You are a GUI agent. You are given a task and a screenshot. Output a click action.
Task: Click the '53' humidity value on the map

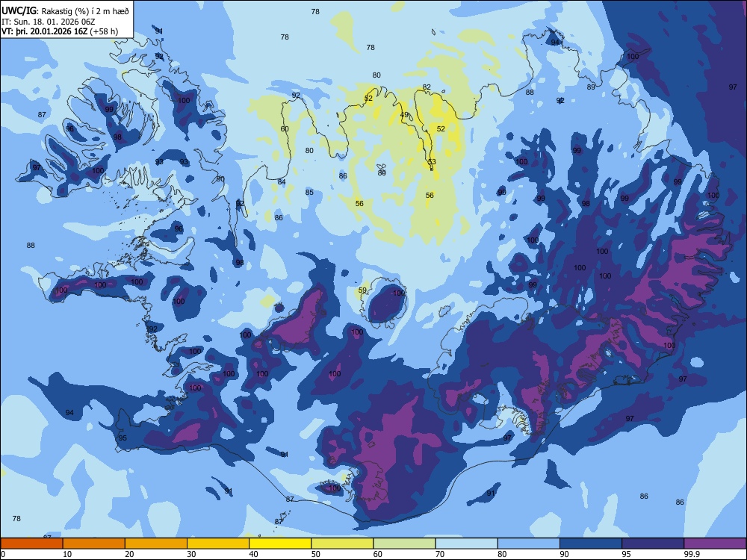coord(432,162)
